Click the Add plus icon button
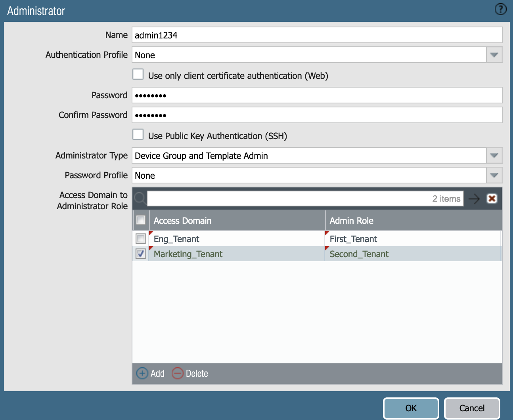 pos(150,373)
